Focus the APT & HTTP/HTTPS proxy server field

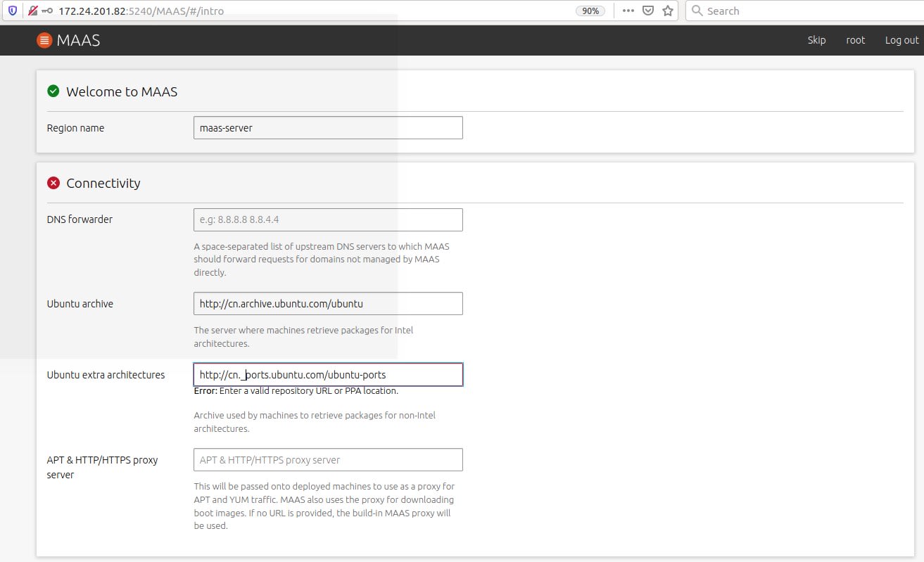tap(328, 460)
